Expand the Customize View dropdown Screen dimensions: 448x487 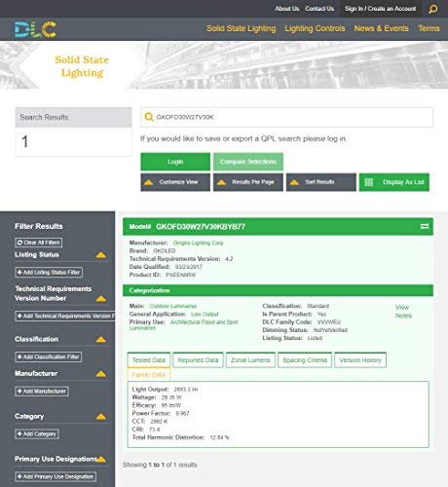[x=175, y=182]
